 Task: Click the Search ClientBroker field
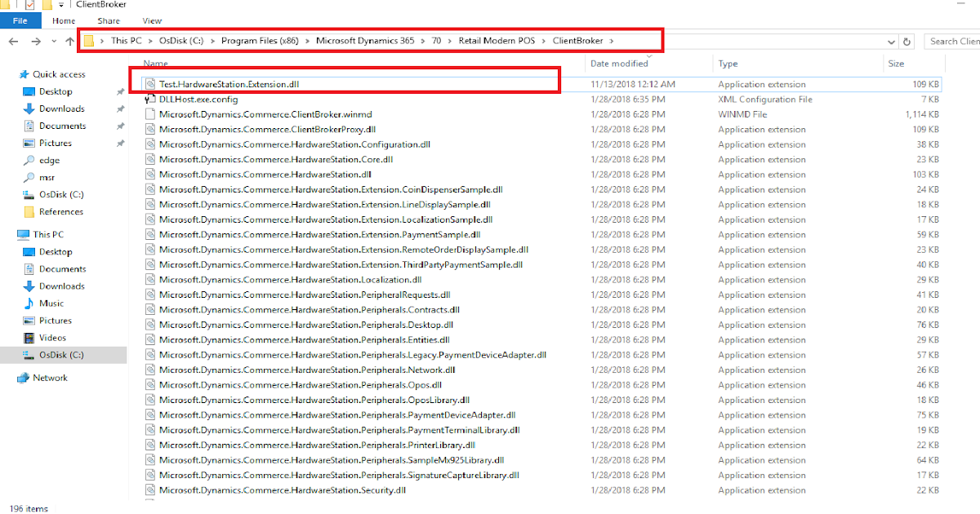(x=951, y=41)
